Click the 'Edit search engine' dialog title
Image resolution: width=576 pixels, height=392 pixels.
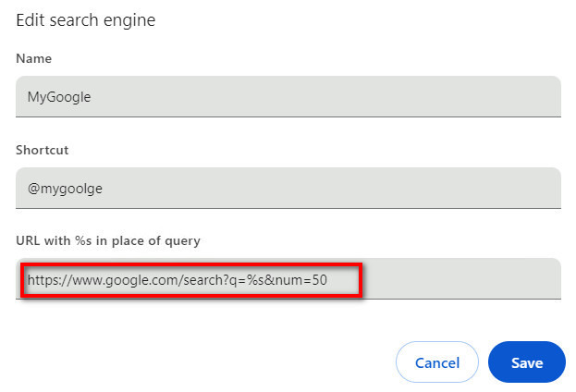pos(86,19)
